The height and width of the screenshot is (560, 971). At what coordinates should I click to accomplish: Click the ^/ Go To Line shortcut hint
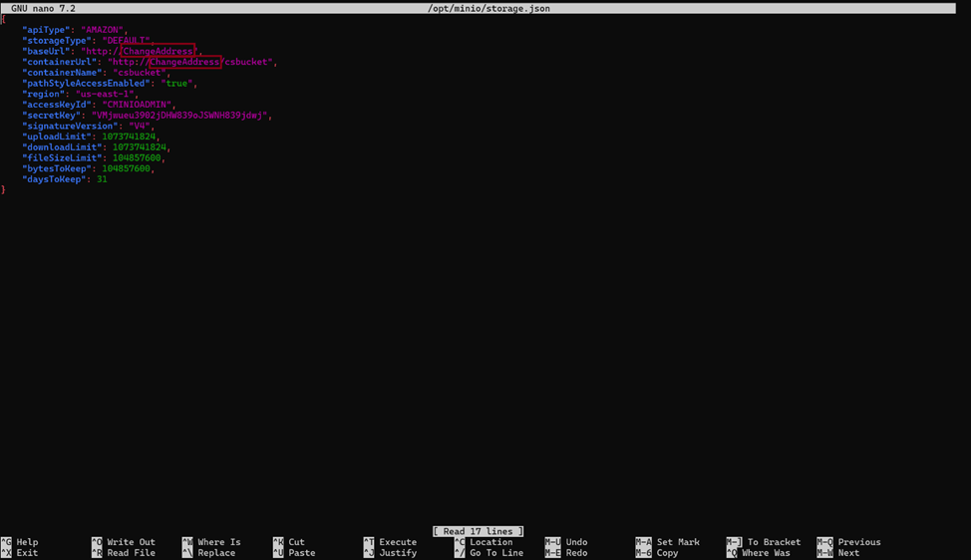click(489, 553)
